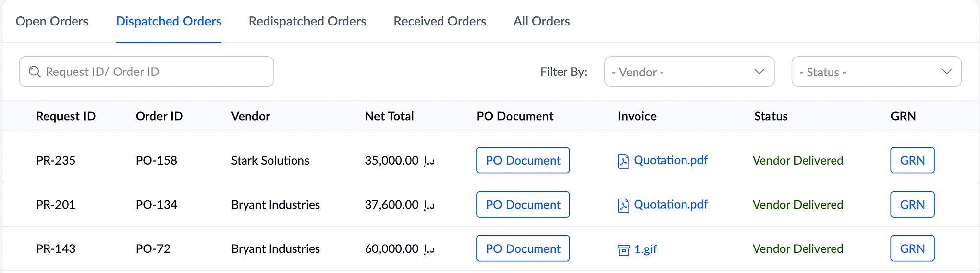Image resolution: width=980 pixels, height=273 pixels.
Task: Go to Received Orders tab
Action: [x=440, y=21]
